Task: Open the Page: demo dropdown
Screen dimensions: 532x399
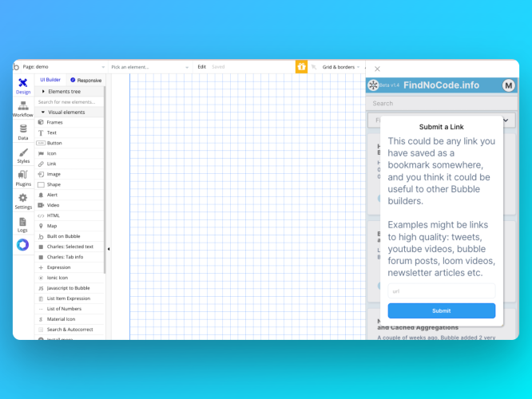Action: [64, 67]
